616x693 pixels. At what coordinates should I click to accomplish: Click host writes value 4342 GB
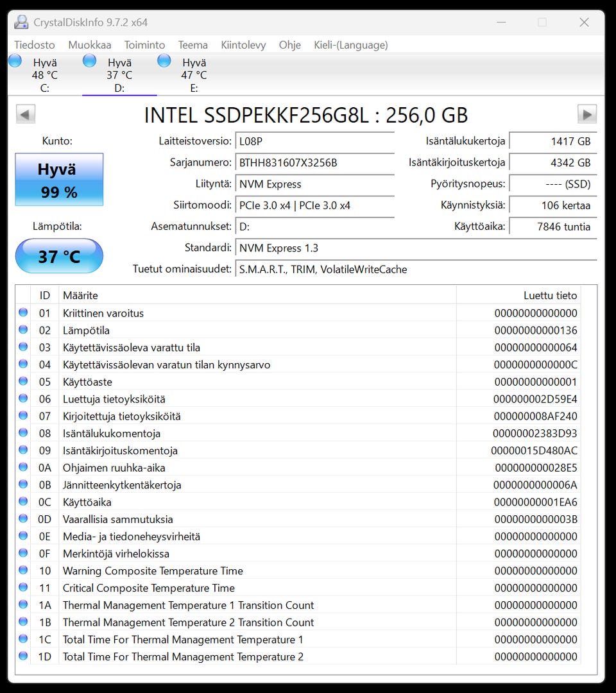click(553, 162)
